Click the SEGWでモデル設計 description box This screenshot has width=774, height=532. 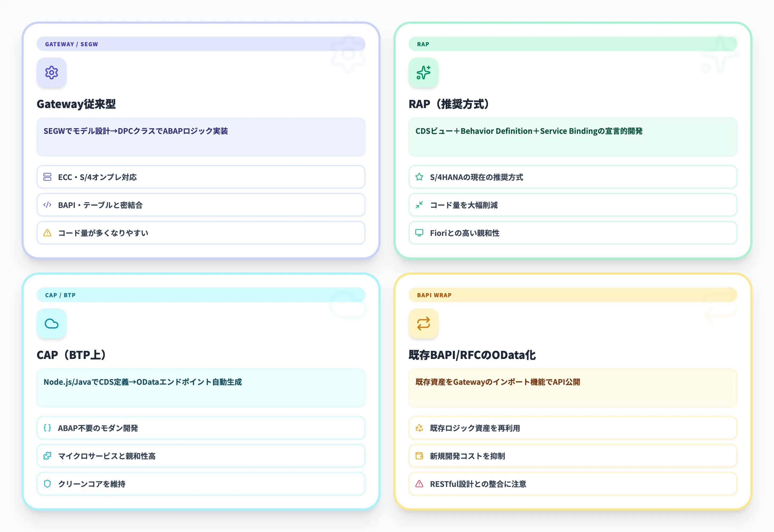pos(200,137)
